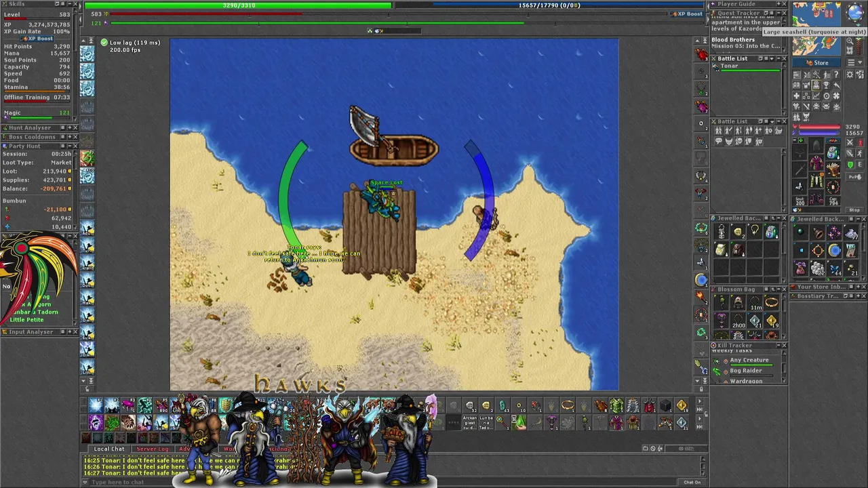Viewport: 868px width, 488px height.
Task: Open sort dropdown of the top Battle List
Action: [x=772, y=58]
